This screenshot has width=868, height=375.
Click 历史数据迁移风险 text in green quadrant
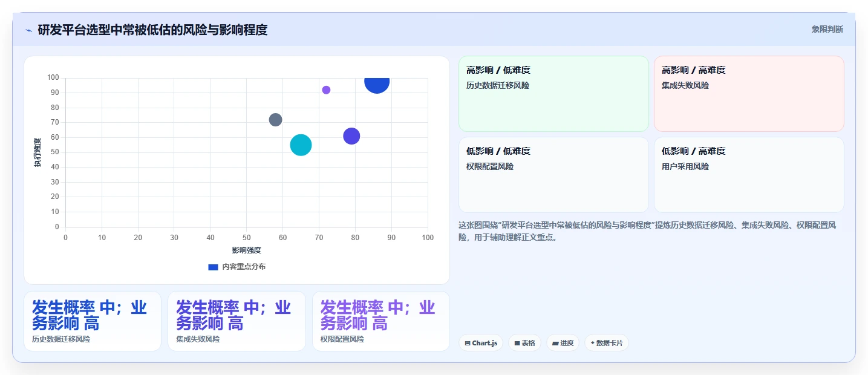tap(498, 85)
